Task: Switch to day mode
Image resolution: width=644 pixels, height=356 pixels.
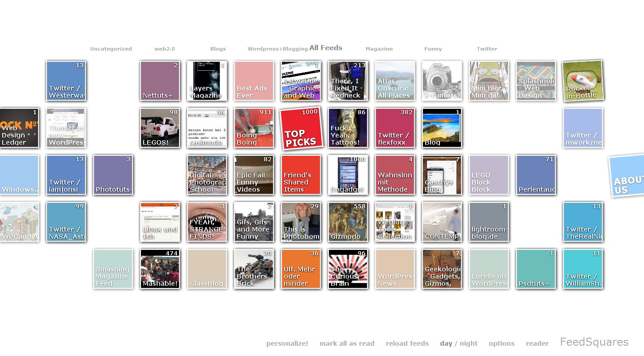Action: click(x=446, y=343)
